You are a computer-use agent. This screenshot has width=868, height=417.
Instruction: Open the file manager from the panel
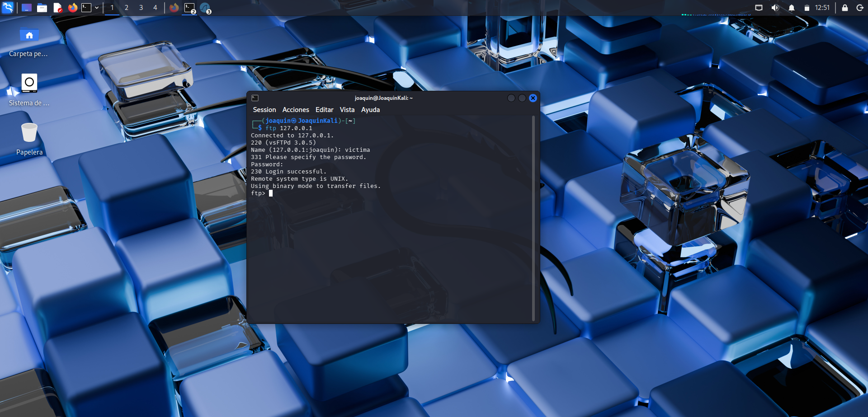click(x=42, y=8)
